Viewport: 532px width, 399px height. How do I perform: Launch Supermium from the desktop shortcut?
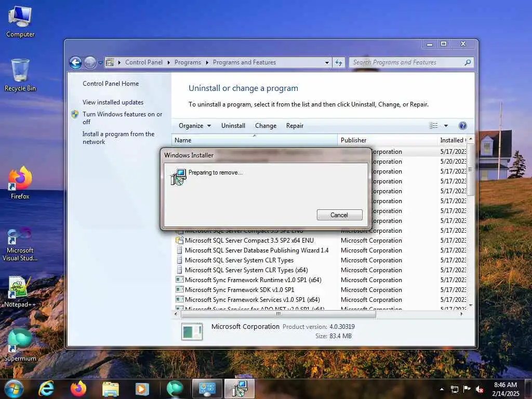[x=20, y=345]
